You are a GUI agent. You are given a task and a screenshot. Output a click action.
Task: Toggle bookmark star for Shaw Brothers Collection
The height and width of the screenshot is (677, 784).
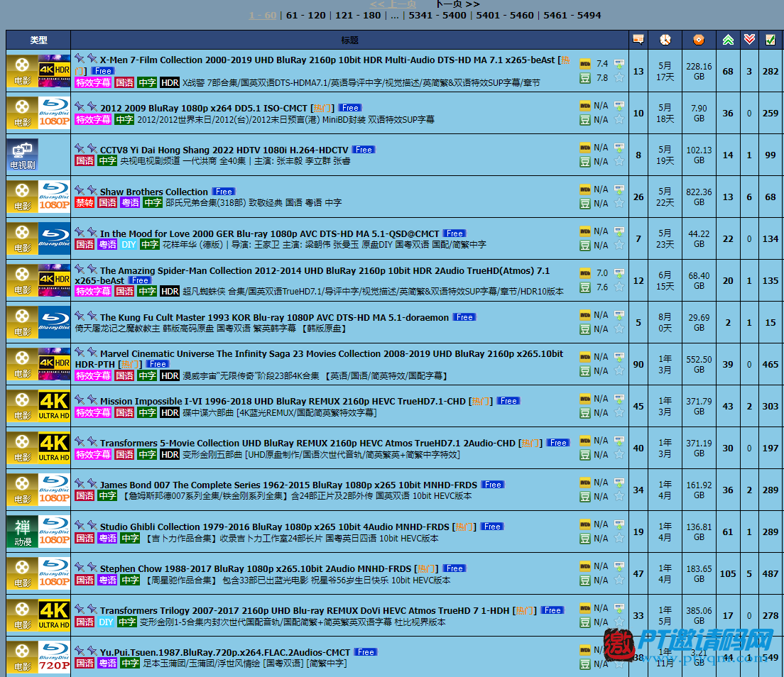click(619, 203)
